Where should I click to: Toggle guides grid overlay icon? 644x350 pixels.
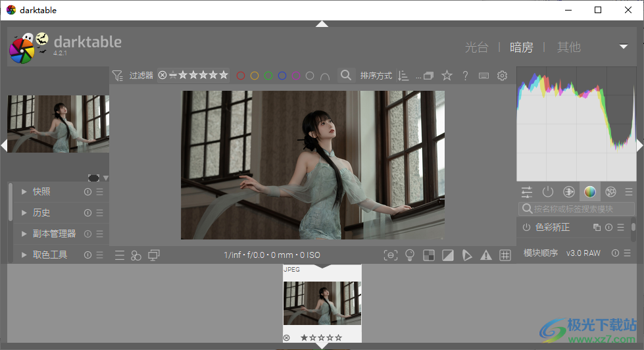click(x=505, y=255)
